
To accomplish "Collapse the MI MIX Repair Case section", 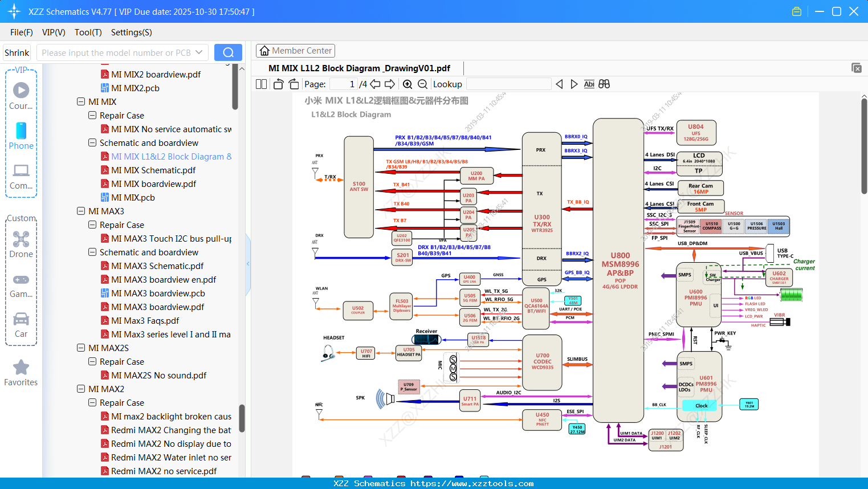I will (x=92, y=115).
